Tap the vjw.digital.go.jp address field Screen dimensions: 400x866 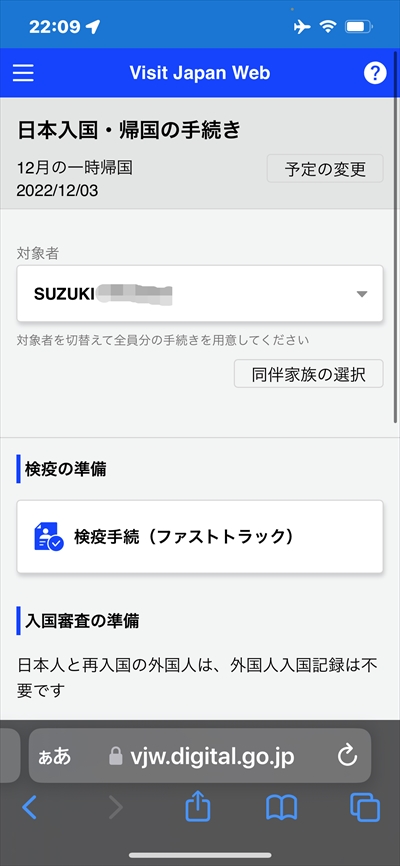click(x=200, y=756)
